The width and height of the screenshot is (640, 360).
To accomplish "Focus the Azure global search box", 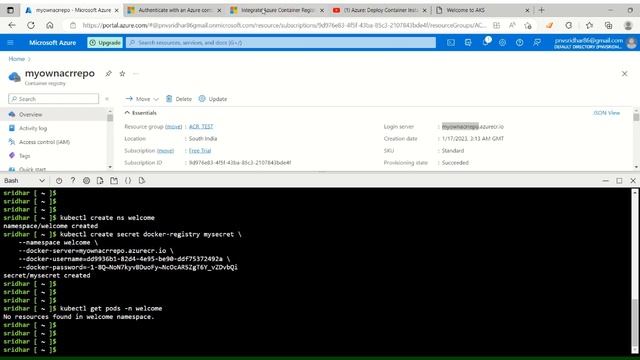I will [281, 42].
